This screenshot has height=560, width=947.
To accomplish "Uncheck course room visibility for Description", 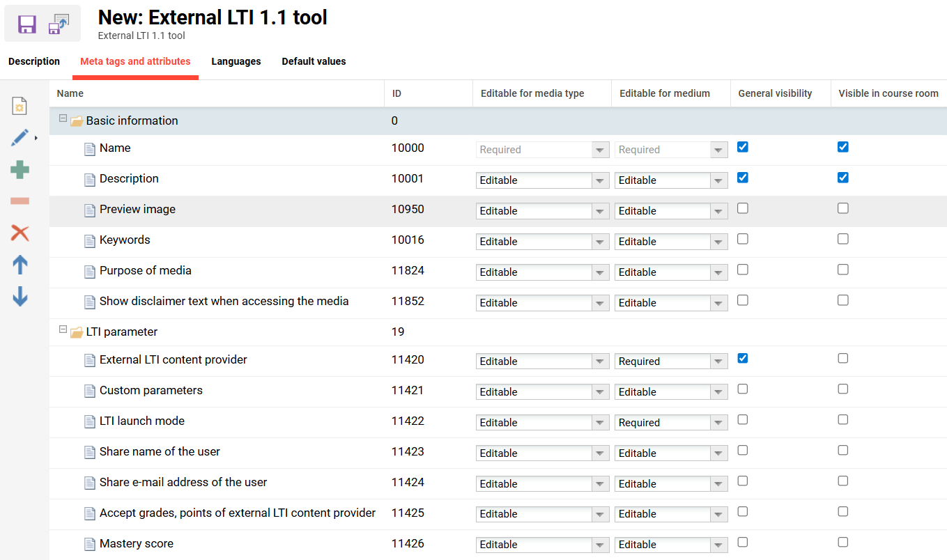I will [842, 178].
